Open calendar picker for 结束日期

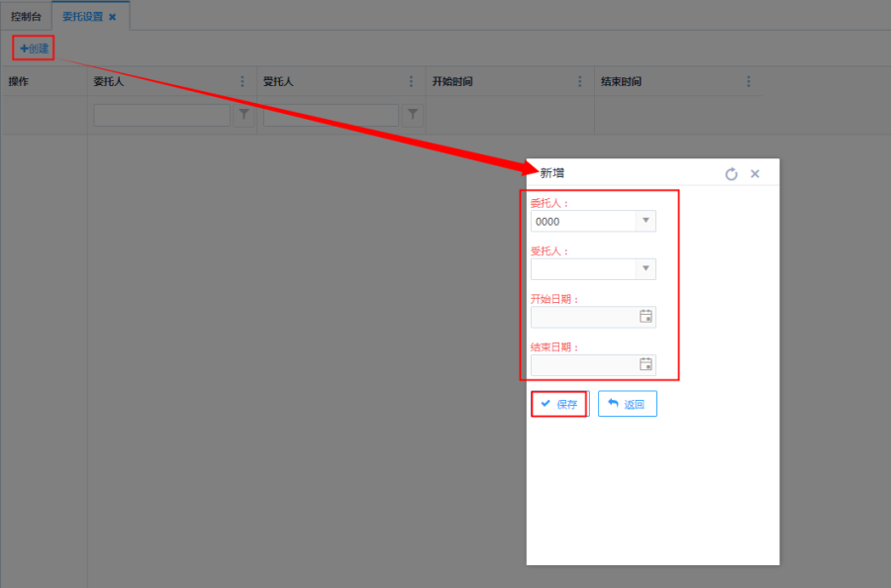point(645,364)
